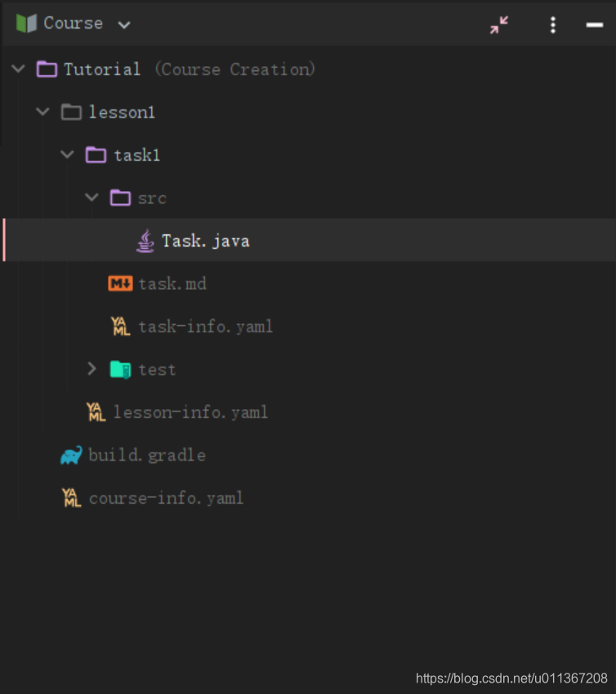The width and height of the screenshot is (616, 694).
Task: Collapse the task1 folder chevron
Action: tap(67, 154)
